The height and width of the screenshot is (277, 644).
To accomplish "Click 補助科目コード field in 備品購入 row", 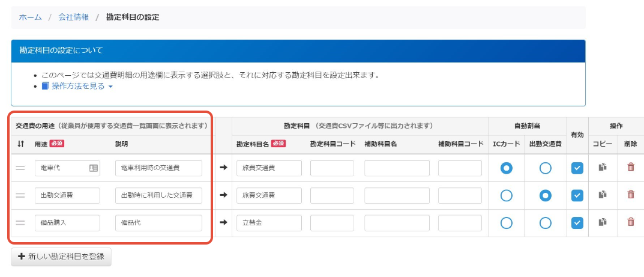I will tap(460, 223).
